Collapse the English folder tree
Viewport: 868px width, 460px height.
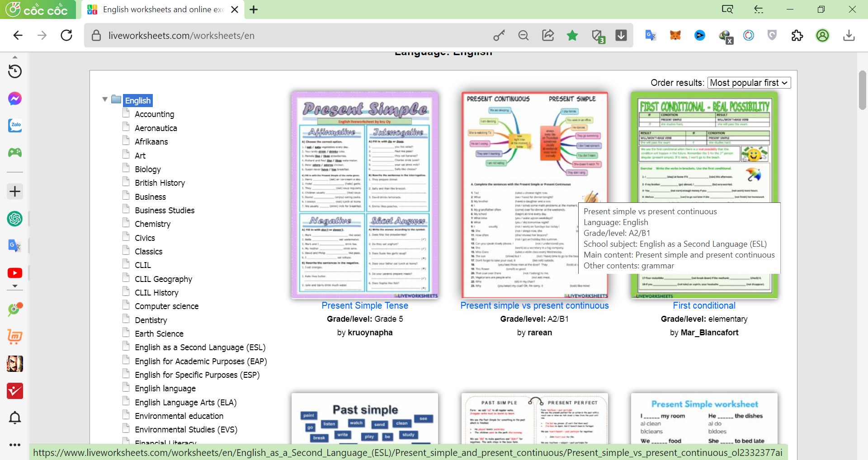click(x=105, y=99)
